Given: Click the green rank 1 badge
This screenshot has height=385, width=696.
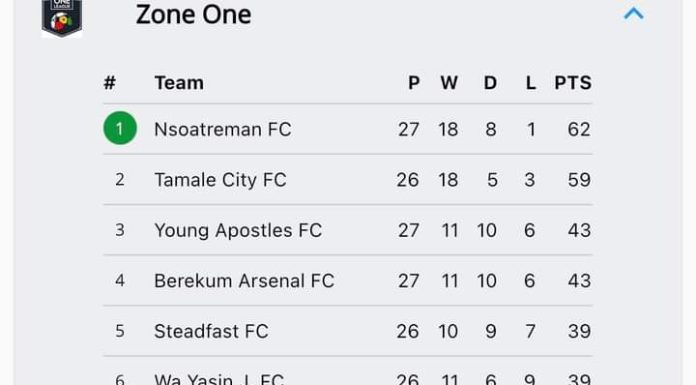Looking at the screenshot, I should click(120, 128).
